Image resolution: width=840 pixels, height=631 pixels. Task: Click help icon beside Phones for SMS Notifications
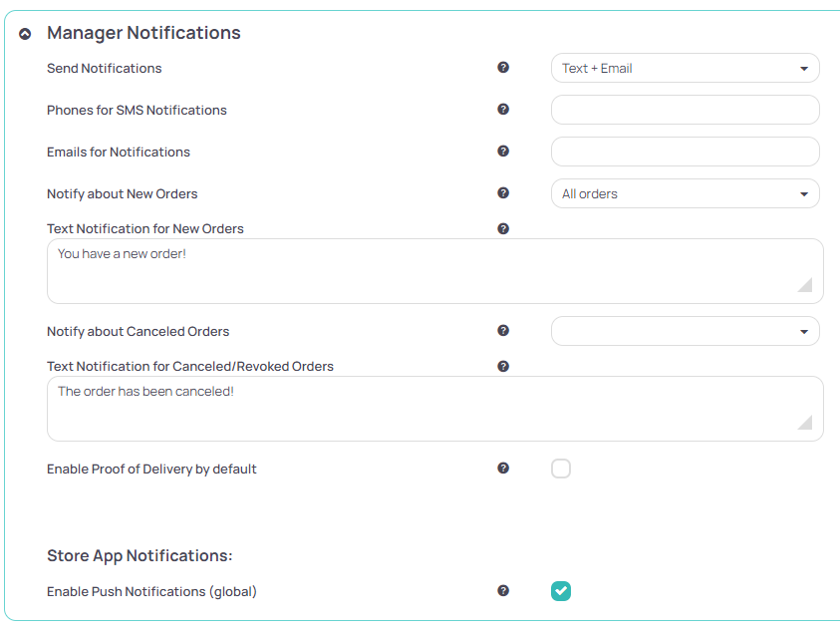(503, 110)
